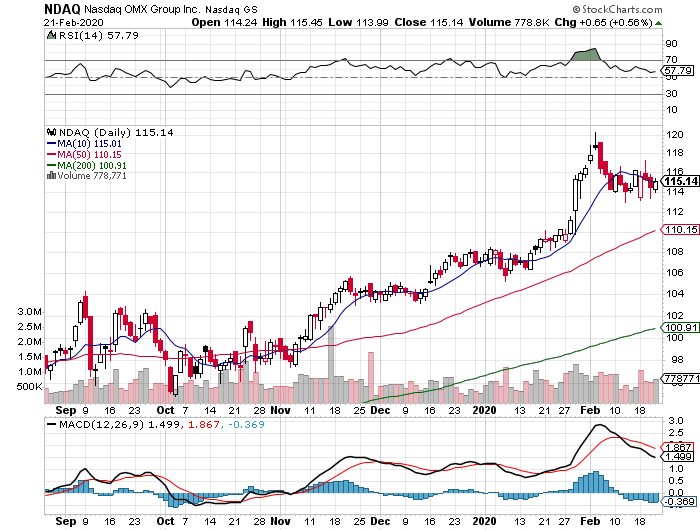Click the 778771 volume tag on right axis
Image resolution: width=700 pixels, height=530 pixels.
pos(680,380)
